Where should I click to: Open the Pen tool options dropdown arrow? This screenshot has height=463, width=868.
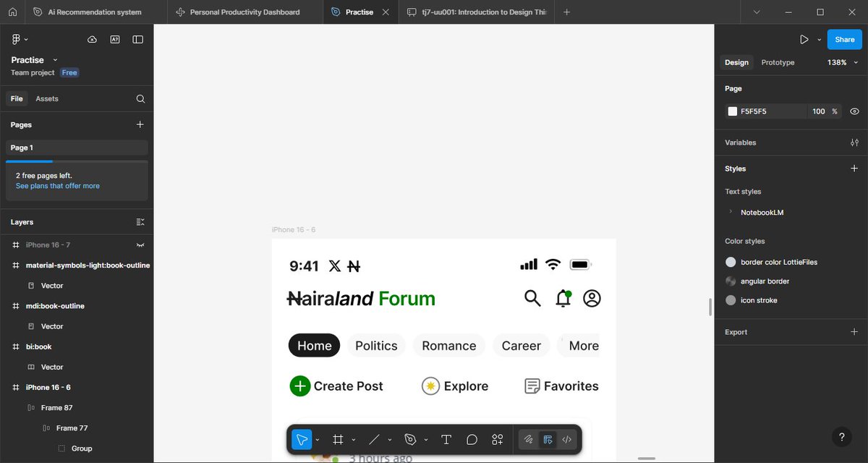426,440
